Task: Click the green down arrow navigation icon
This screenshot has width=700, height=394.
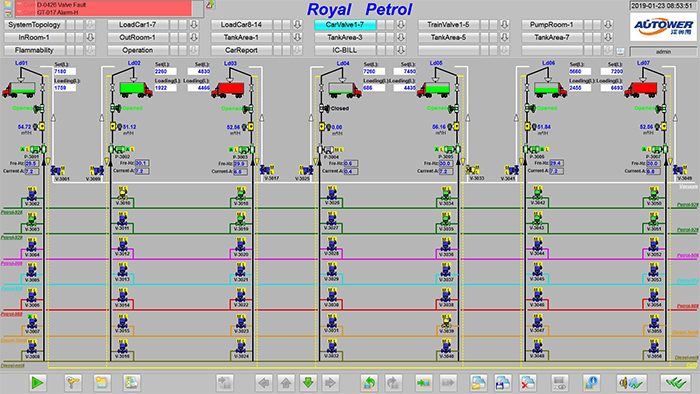Action: click(x=308, y=382)
